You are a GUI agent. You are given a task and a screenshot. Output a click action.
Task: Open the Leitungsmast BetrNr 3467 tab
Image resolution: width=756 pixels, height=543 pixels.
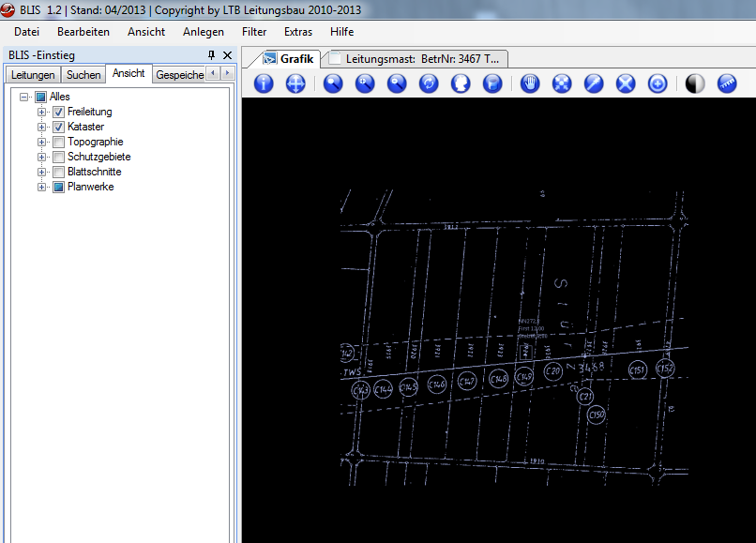(x=417, y=58)
